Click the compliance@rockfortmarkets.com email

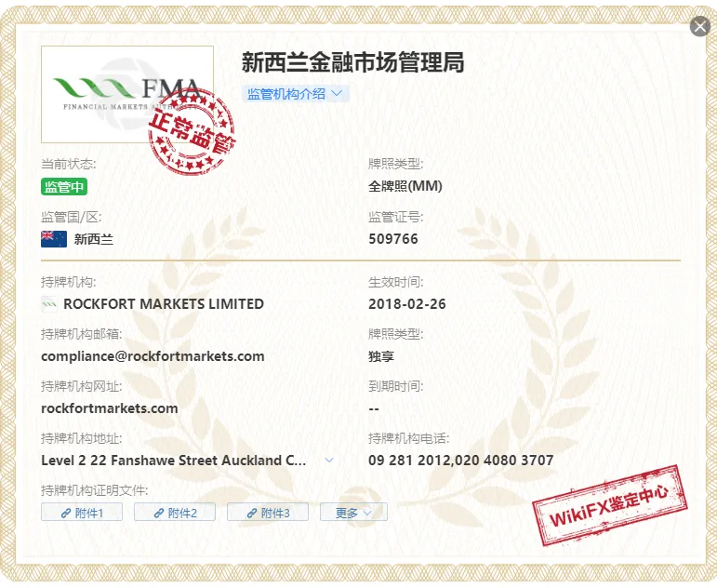coord(153,356)
